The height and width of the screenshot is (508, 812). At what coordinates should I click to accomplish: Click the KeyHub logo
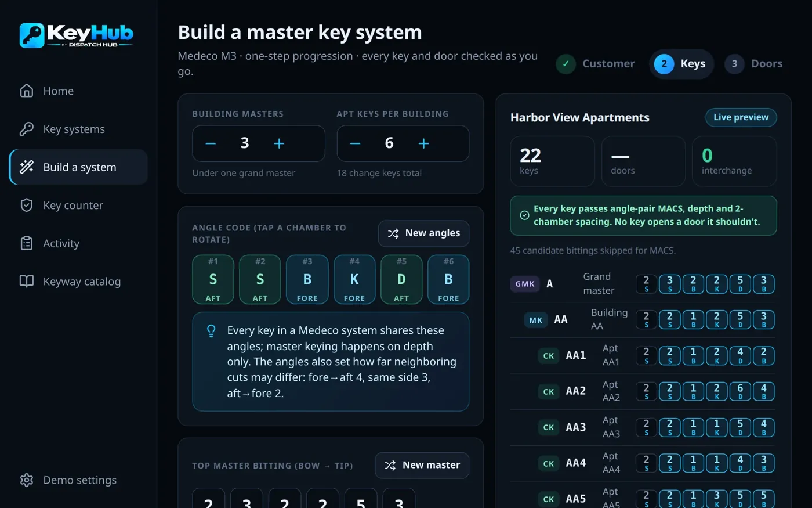pos(76,35)
